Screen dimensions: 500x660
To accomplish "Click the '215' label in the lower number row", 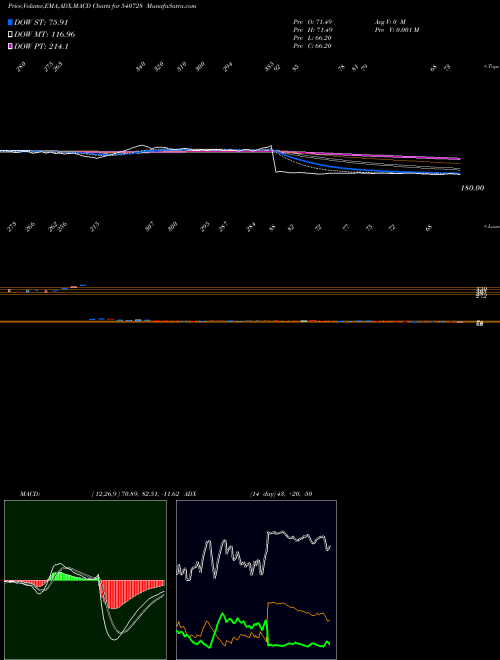I will click(95, 226).
